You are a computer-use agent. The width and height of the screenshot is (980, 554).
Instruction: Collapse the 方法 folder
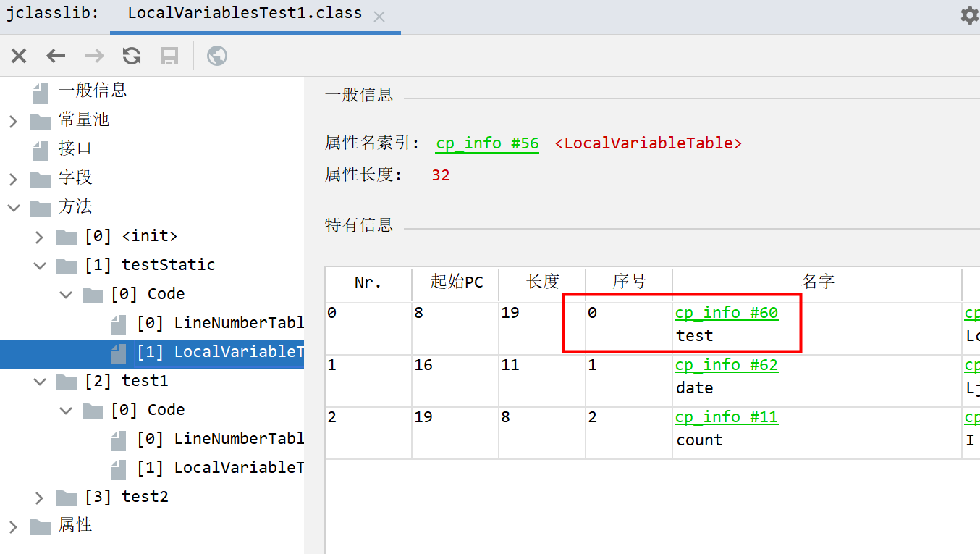[13, 208]
